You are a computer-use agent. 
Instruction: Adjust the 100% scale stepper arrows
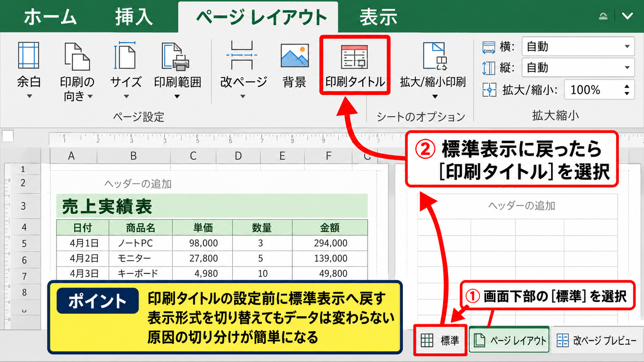tap(627, 90)
